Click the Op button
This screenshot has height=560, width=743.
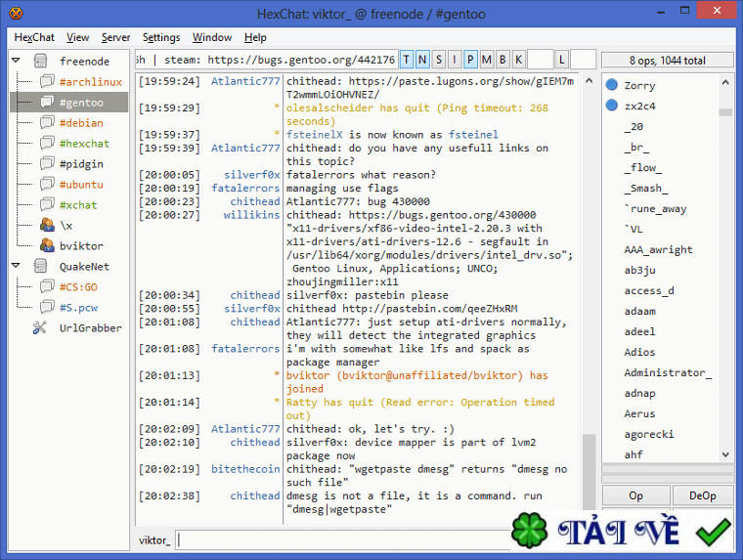(635, 495)
